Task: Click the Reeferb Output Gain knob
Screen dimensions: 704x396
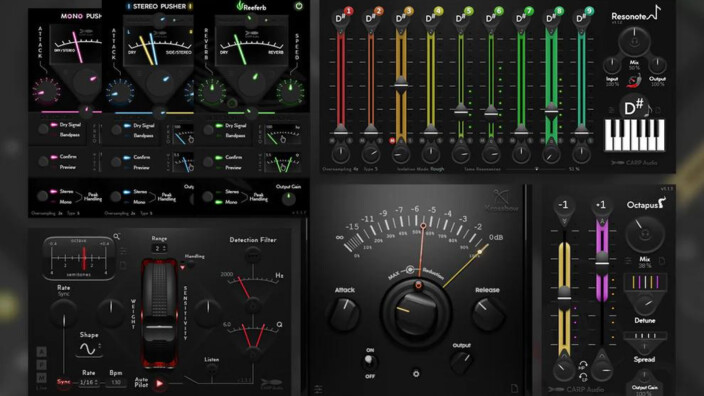Action: point(289,198)
